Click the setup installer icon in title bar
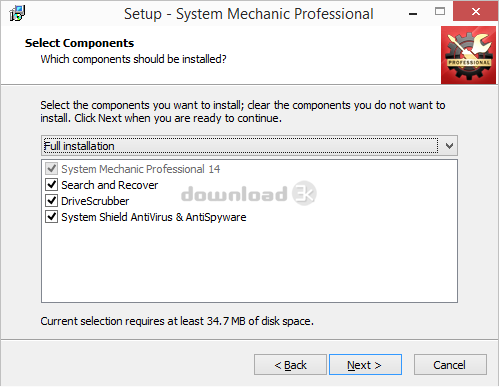The width and height of the screenshot is (499, 387). pyautogui.click(x=17, y=13)
